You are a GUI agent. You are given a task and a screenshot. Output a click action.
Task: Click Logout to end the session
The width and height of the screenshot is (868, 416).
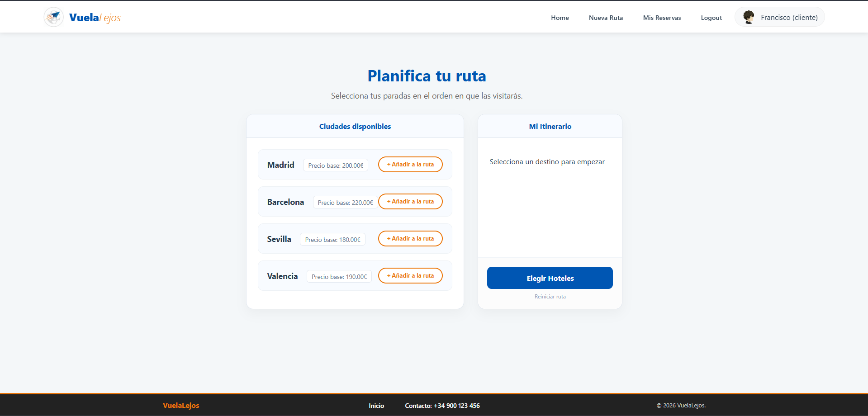pos(711,18)
